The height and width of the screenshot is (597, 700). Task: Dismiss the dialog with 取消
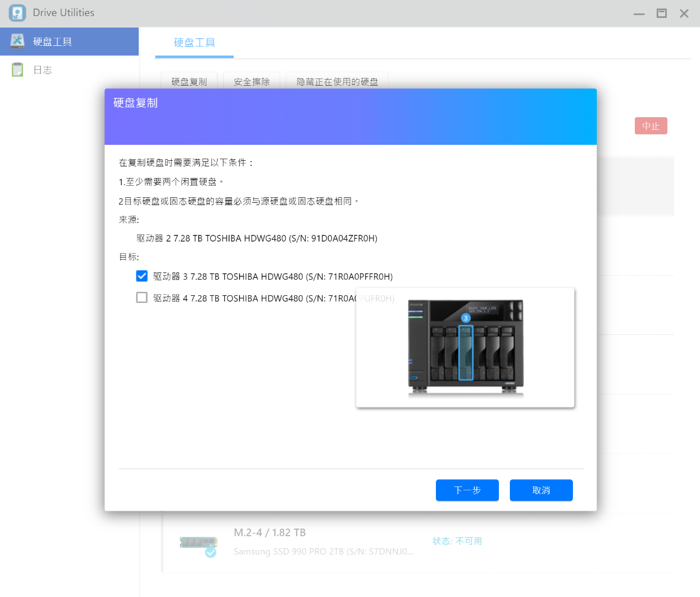[x=541, y=490]
